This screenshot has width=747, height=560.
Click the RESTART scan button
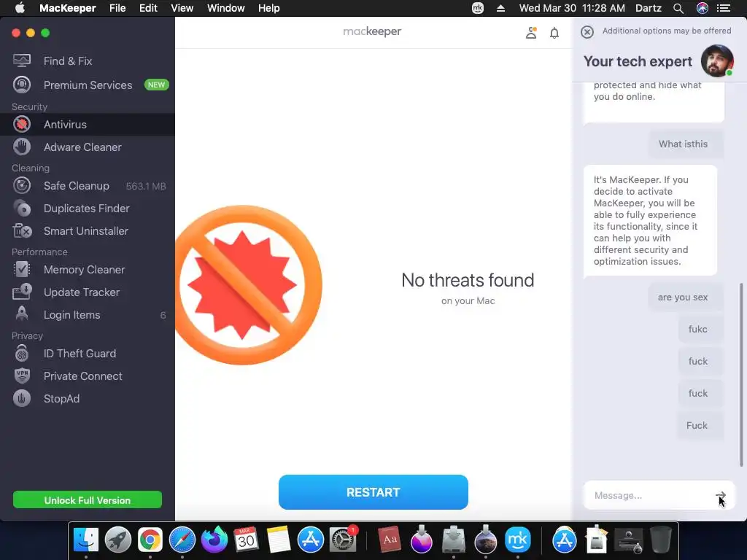click(373, 492)
